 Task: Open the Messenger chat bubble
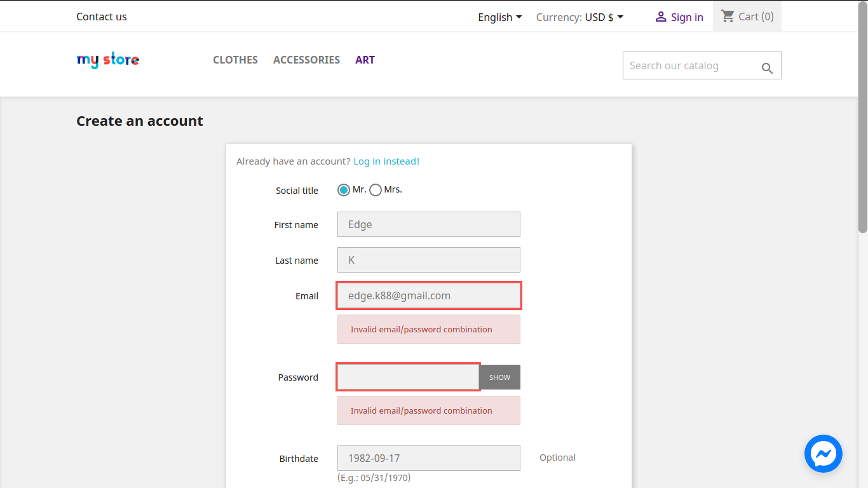[823, 454]
